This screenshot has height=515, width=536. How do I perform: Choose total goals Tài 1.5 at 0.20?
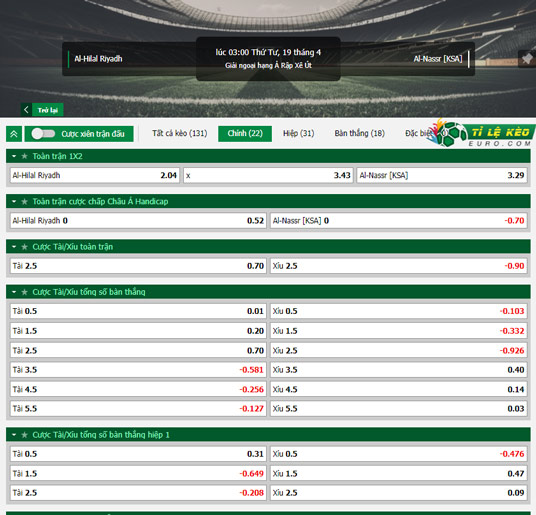click(138, 331)
